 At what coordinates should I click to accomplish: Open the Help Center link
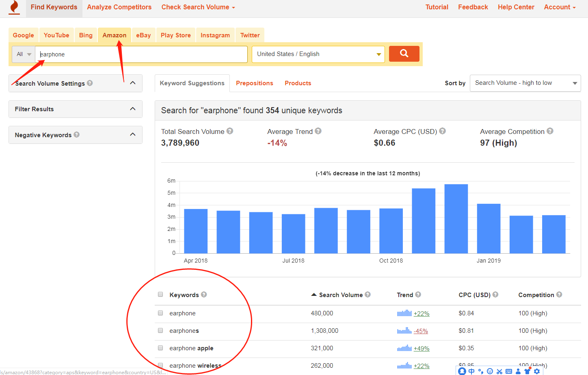coord(516,7)
